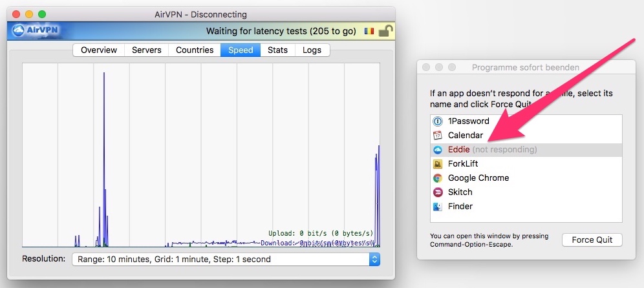Select Calendar in the Force Quit list
The width and height of the screenshot is (644, 288).
coord(526,136)
